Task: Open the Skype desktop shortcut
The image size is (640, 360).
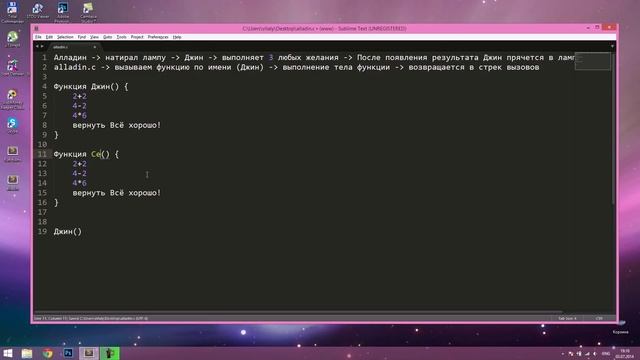Action: coord(12,125)
